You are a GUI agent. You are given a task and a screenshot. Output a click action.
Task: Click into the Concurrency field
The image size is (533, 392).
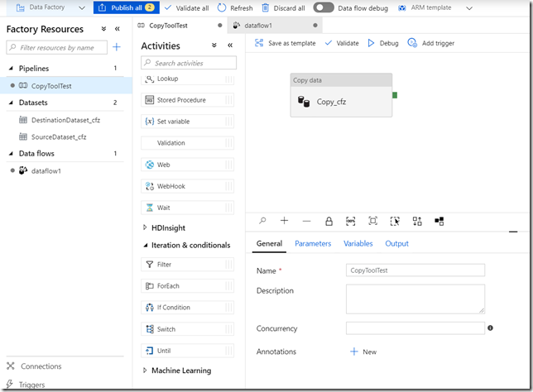point(415,328)
